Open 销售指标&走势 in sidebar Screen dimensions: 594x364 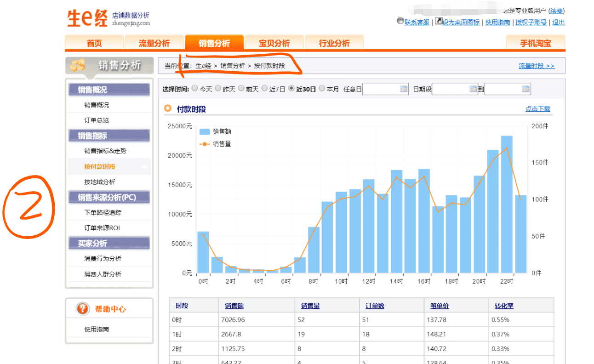(x=105, y=151)
